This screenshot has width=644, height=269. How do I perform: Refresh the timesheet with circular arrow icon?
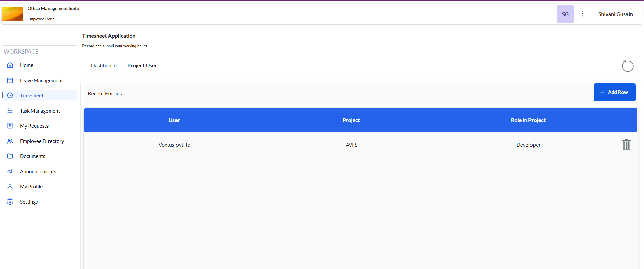tap(627, 66)
